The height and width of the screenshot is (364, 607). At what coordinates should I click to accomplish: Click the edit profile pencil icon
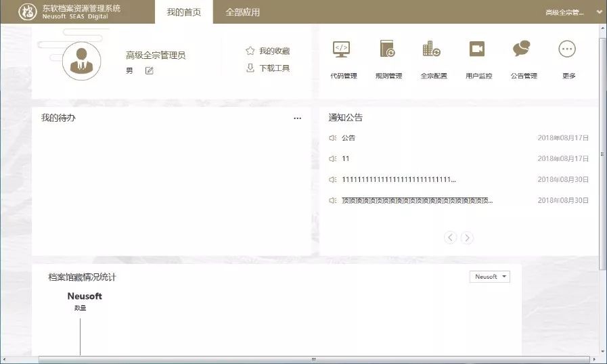coord(150,71)
